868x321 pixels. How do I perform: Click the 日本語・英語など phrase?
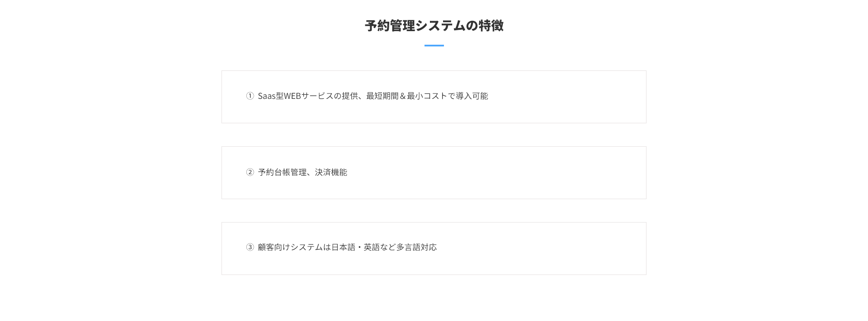363,247
